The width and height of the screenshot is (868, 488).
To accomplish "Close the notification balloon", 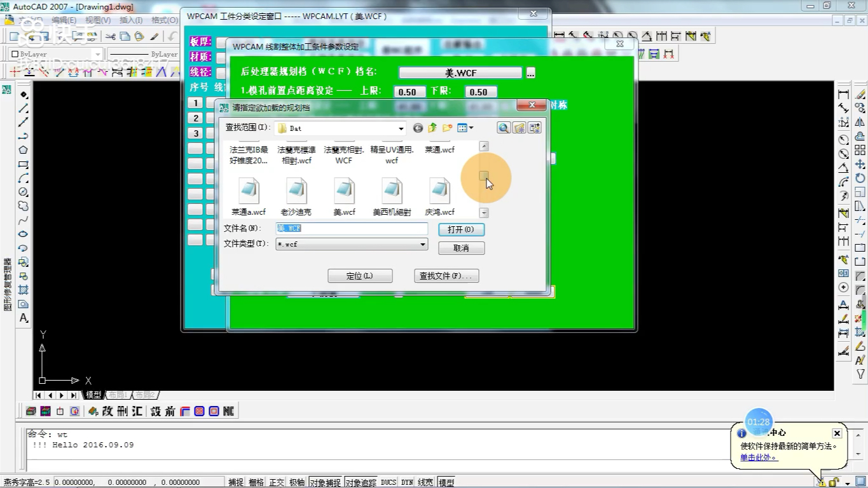I will pyautogui.click(x=837, y=433).
